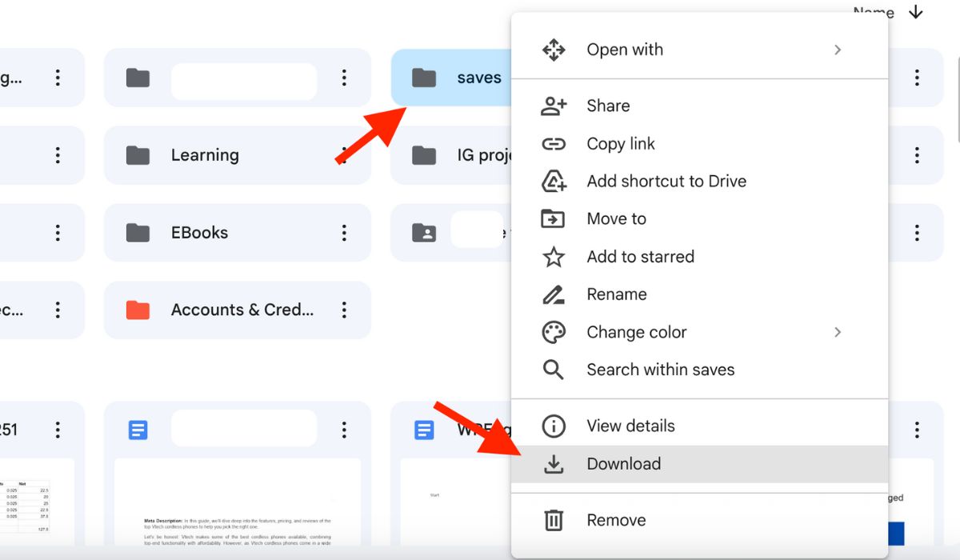Screen dimensions: 960x560
Task: Toggle "Add to starred" for the folder
Action: tap(640, 256)
